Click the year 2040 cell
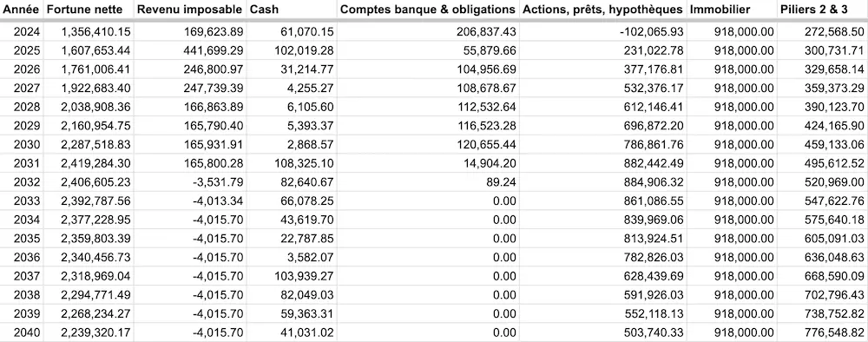This screenshot has width=868, height=342. [x=27, y=333]
